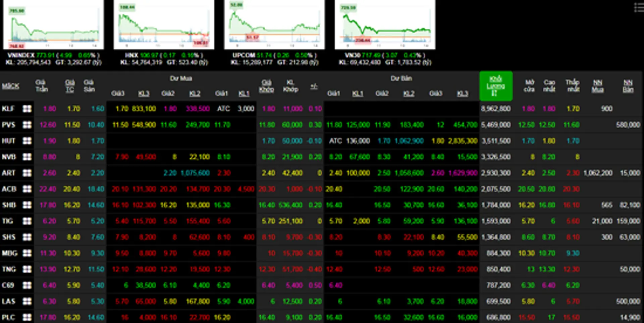Select the ART stock symbol
The image size is (644, 323).
(9, 173)
